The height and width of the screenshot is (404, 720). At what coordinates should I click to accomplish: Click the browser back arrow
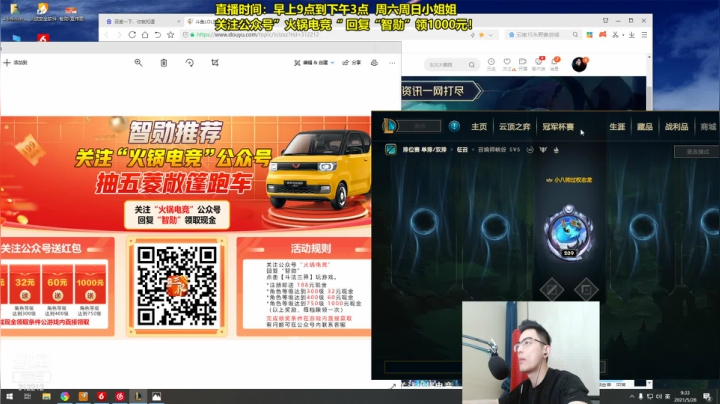pyautogui.click(x=107, y=35)
